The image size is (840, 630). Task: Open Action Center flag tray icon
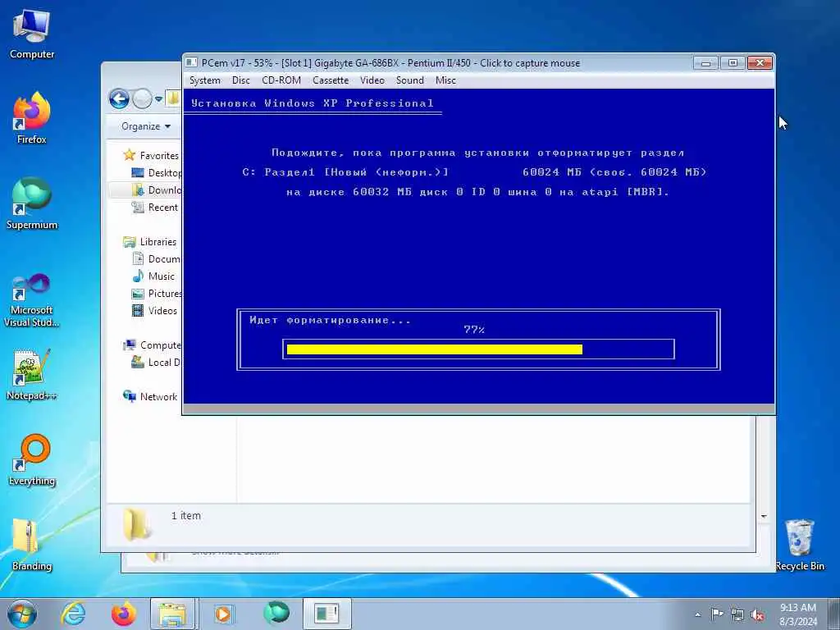(717, 614)
